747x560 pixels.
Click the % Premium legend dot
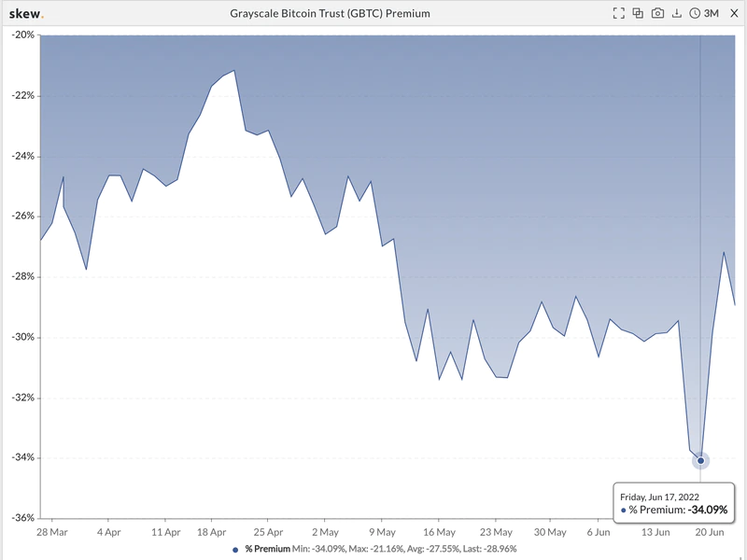click(235, 549)
